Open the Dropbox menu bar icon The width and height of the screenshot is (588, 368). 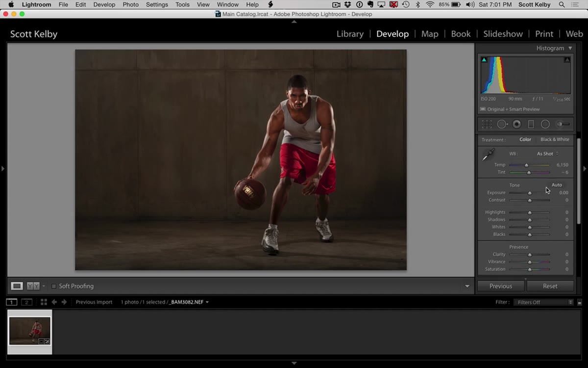[348, 4]
